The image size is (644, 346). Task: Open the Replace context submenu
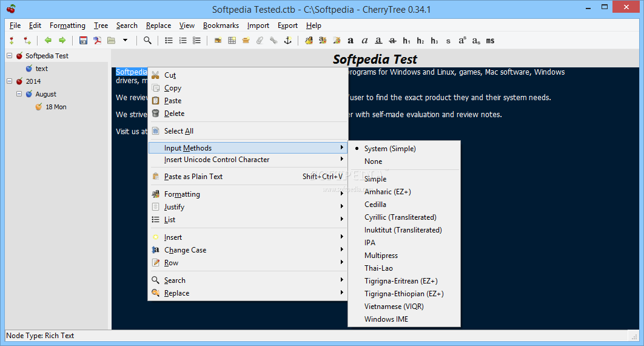pos(248,293)
